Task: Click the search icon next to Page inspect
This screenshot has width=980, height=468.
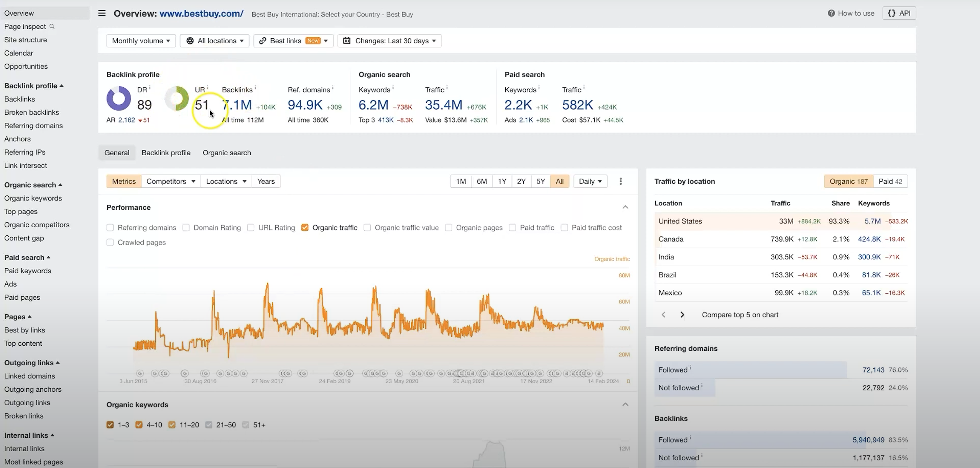Action: pos(52,26)
